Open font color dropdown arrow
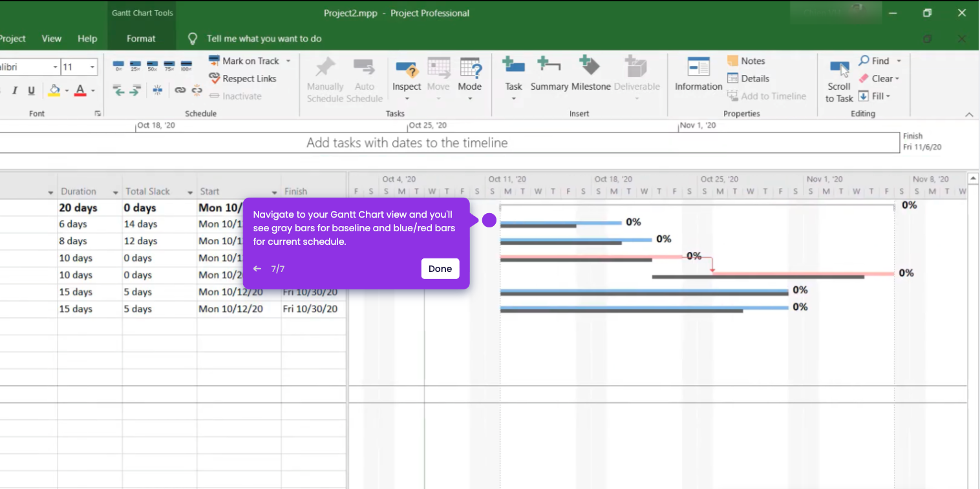The height and width of the screenshot is (489, 980). tap(92, 90)
